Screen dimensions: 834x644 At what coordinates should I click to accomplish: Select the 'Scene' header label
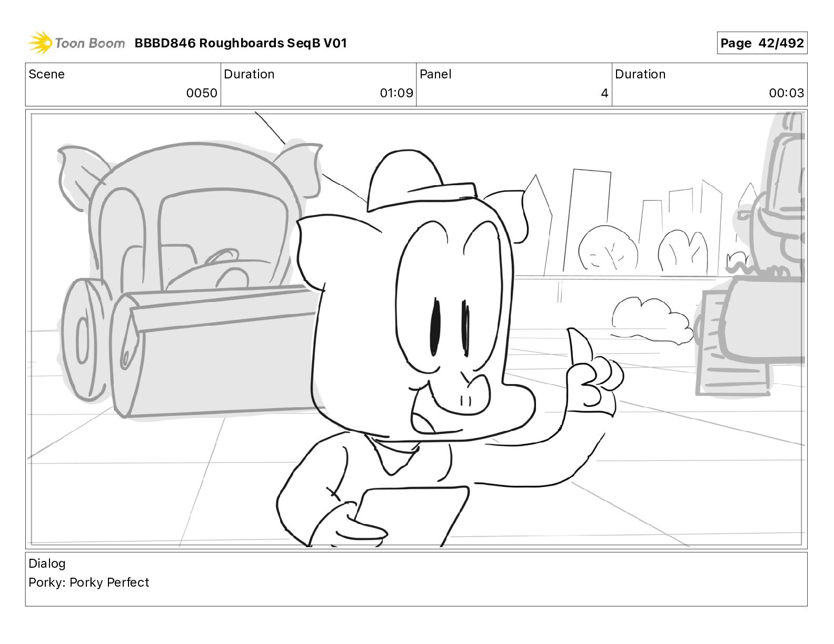point(46,74)
